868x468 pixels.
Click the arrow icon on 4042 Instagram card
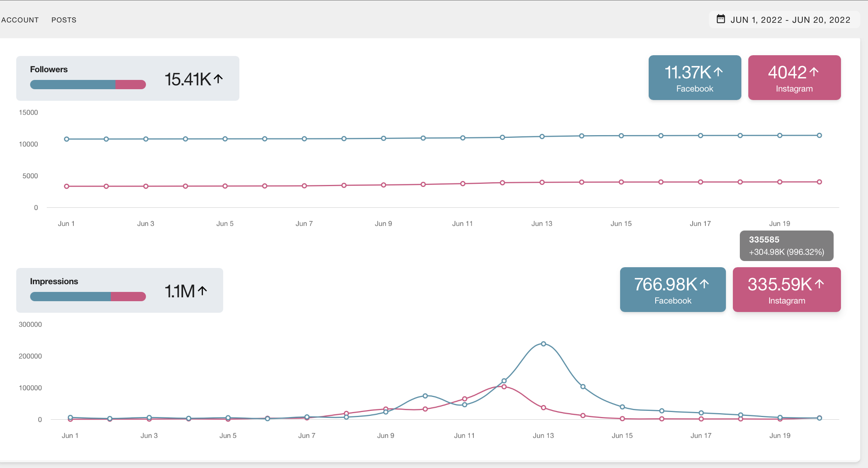pyautogui.click(x=814, y=71)
